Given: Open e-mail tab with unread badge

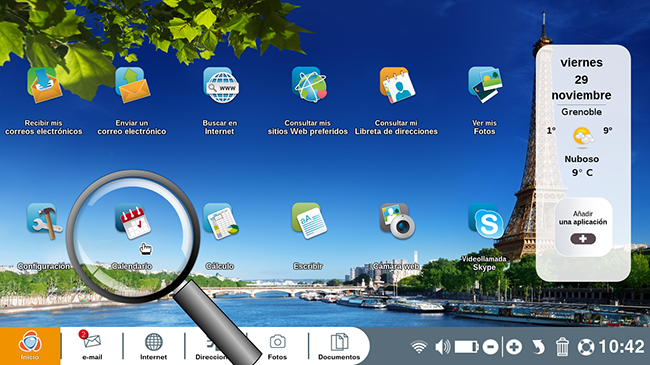Looking at the screenshot, I should (92, 346).
